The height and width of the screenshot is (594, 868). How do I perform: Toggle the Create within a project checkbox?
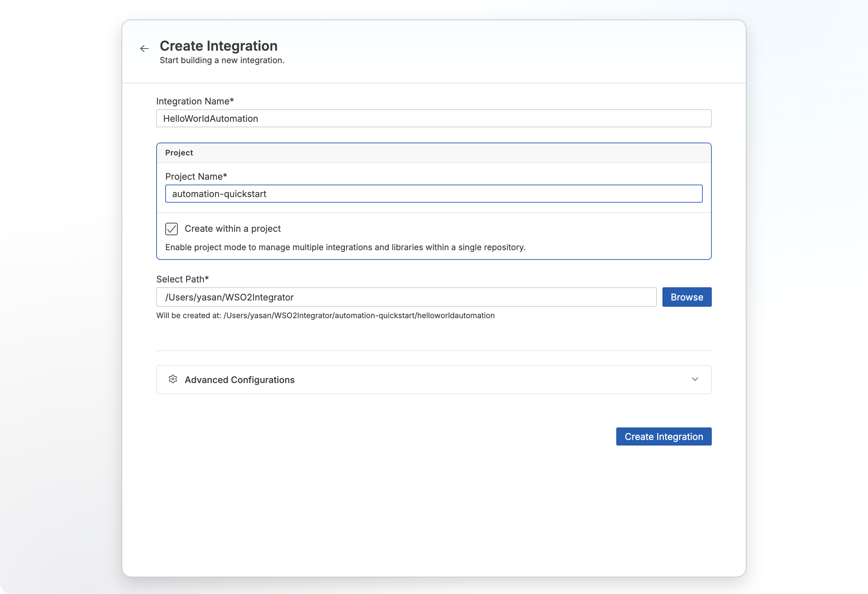pyautogui.click(x=172, y=229)
